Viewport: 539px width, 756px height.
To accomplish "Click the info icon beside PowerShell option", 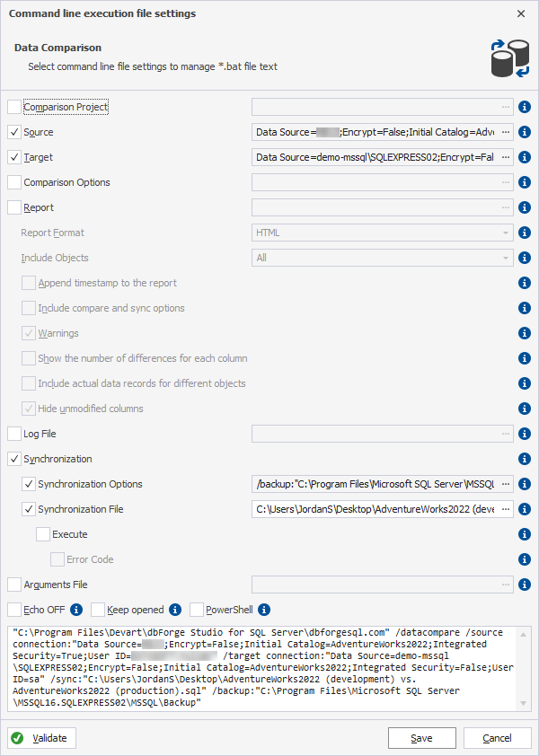I will (x=264, y=610).
